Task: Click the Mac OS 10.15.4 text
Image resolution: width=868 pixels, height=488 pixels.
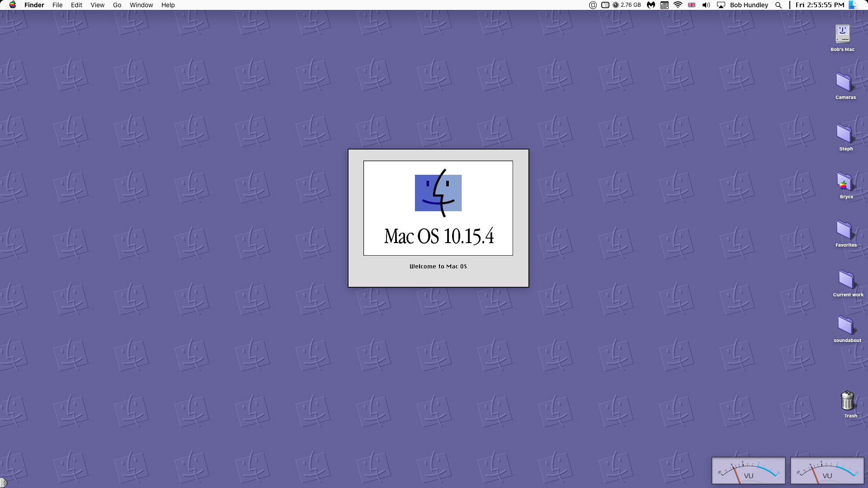Action: point(439,236)
